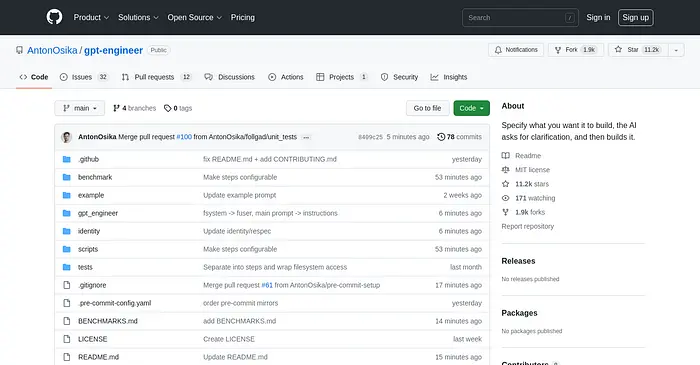View the 11.2k stars link
700x365 pixels.
(525, 184)
